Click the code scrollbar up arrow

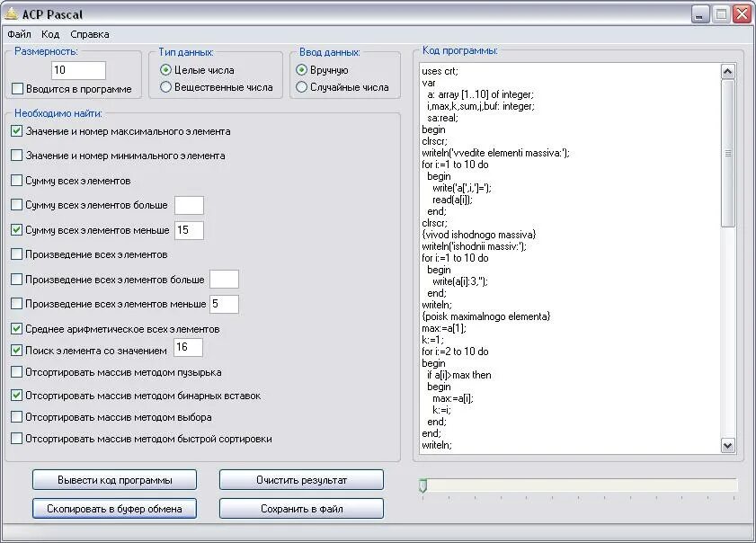(728, 71)
